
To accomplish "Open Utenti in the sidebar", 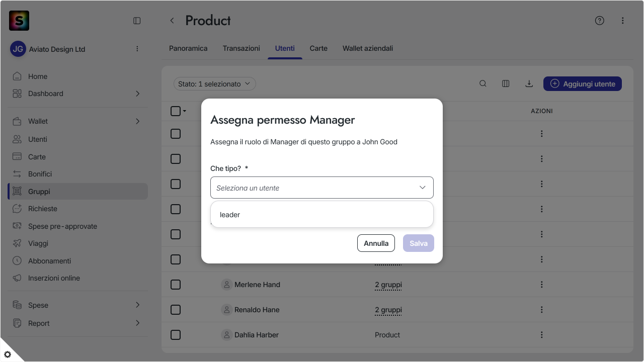I will [x=78, y=139].
